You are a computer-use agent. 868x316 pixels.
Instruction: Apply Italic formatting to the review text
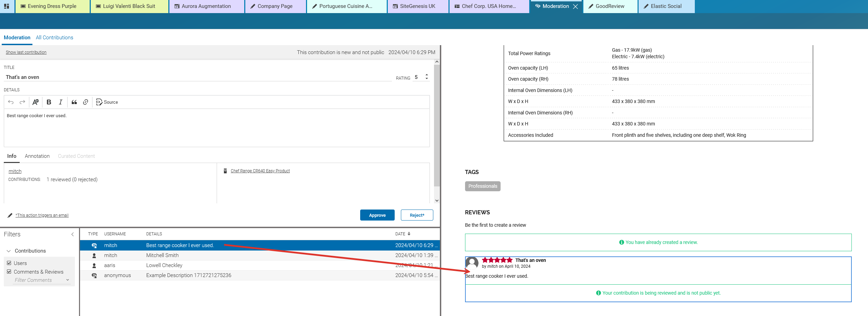(60, 102)
